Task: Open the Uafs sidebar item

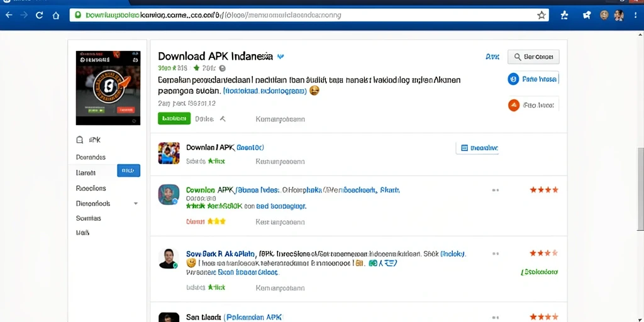Action: [x=82, y=233]
